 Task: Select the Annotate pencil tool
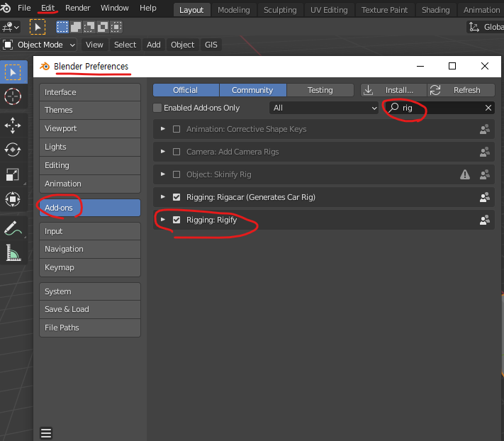point(13,228)
